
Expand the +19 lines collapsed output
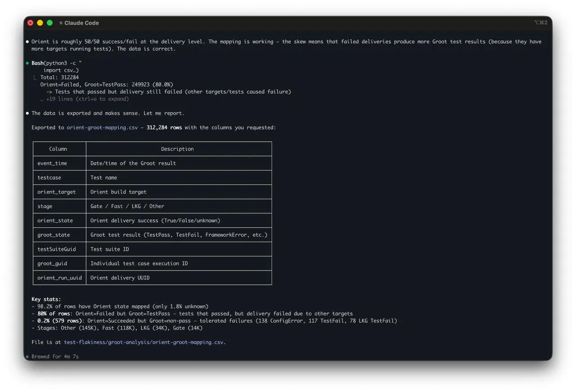click(x=84, y=99)
